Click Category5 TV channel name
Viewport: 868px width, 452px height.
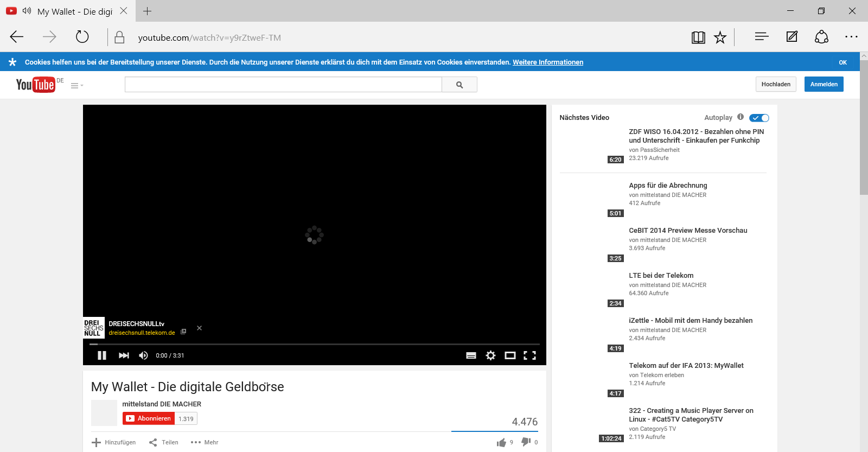click(x=658, y=429)
